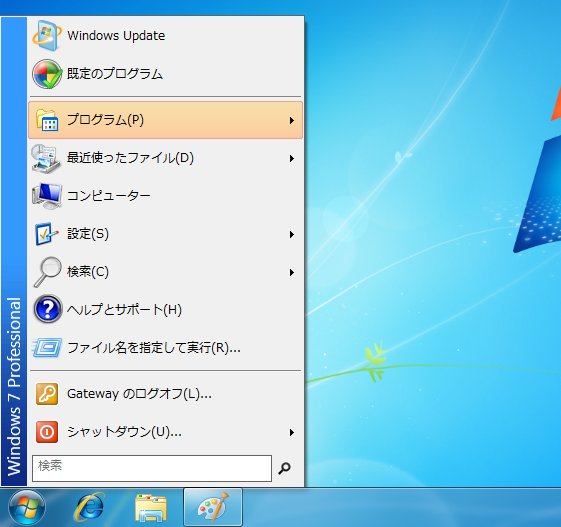Click the Windows Start orb
Viewport: 561px width, 527px height.
click(x=26, y=508)
